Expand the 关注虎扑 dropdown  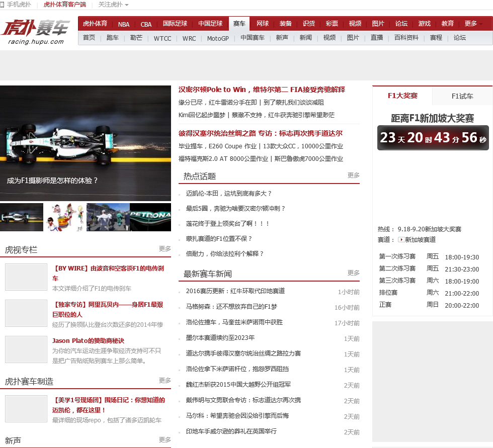113,5
